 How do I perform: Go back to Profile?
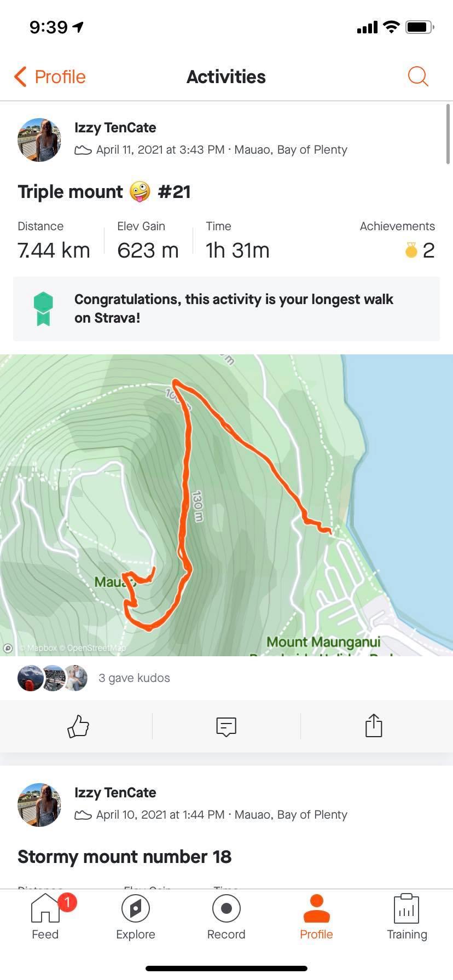[50, 77]
